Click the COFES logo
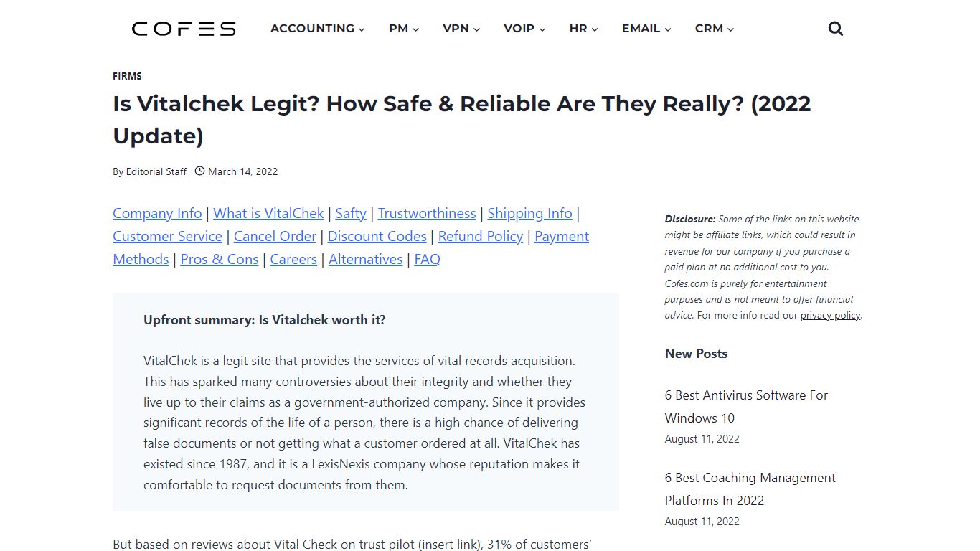 (x=184, y=29)
